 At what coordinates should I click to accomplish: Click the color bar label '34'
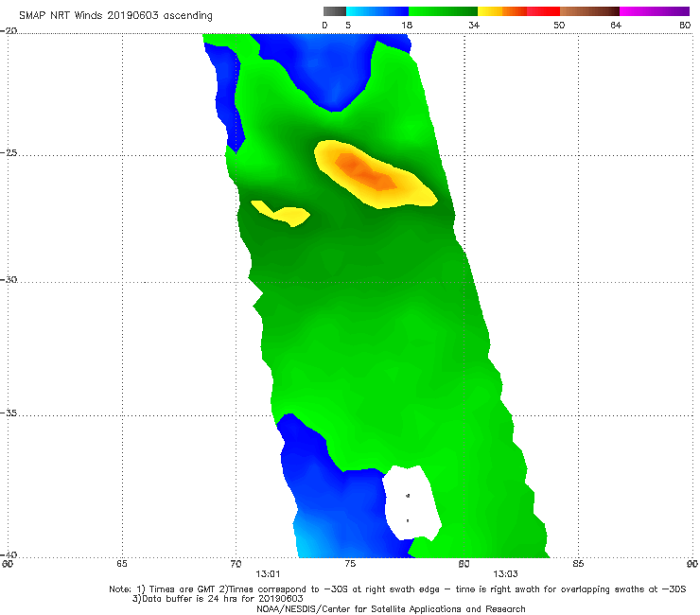coord(474,26)
